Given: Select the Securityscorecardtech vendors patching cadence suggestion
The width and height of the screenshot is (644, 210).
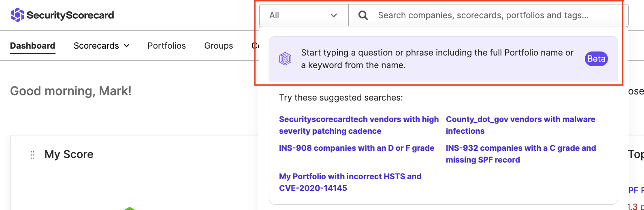Looking at the screenshot, I should [359, 125].
